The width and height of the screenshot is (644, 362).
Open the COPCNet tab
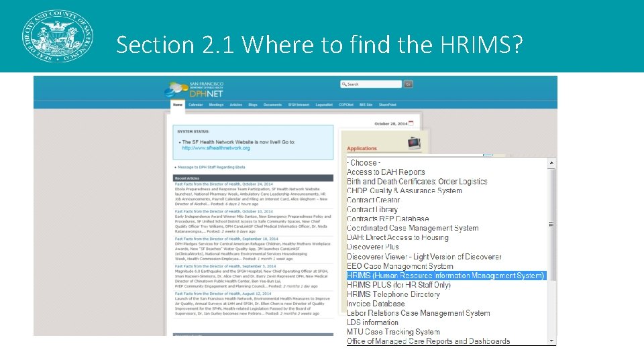click(x=346, y=105)
